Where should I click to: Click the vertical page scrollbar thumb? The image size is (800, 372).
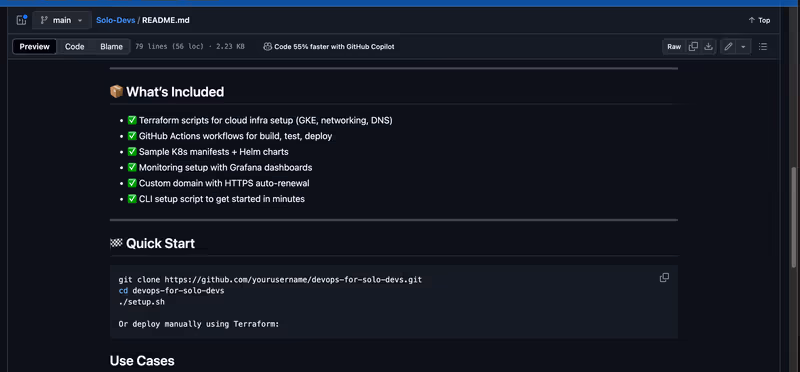pyautogui.click(x=793, y=217)
